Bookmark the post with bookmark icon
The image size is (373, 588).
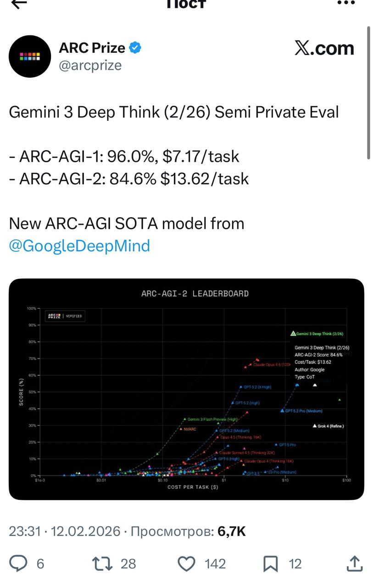(271, 564)
